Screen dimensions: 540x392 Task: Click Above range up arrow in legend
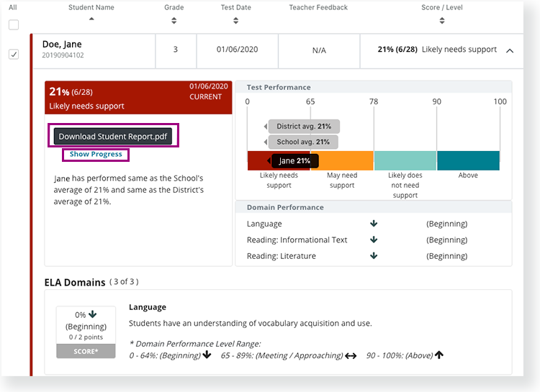[x=439, y=355]
